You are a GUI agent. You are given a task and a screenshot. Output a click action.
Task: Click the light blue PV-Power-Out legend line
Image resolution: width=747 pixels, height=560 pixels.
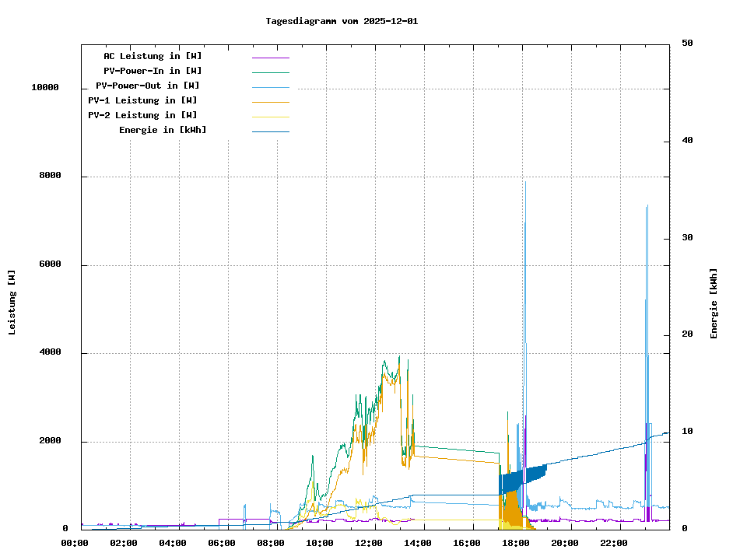pyautogui.click(x=270, y=86)
